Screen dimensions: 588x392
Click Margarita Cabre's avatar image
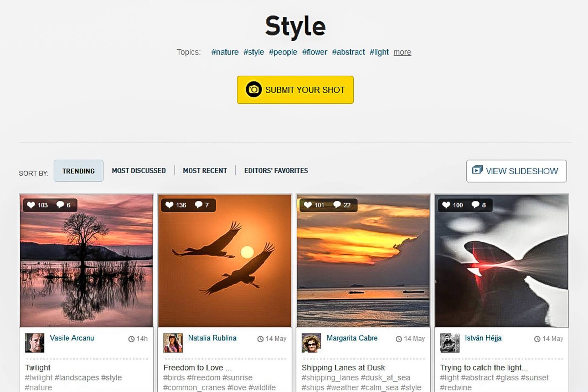pyautogui.click(x=311, y=343)
